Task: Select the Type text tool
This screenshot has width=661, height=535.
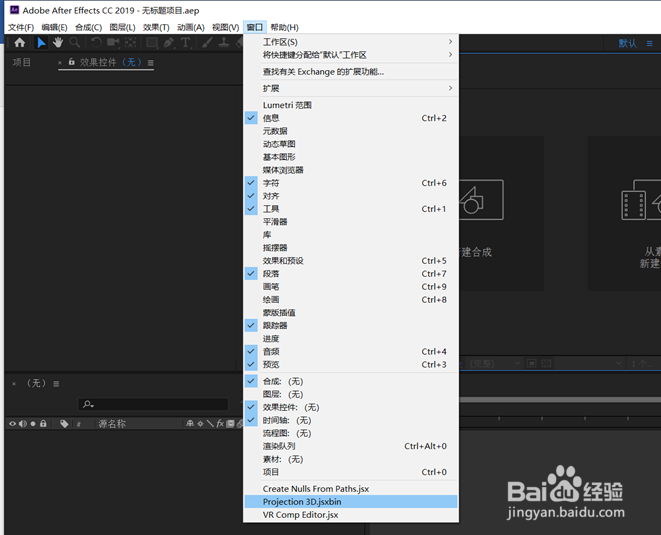Action: pos(185,43)
